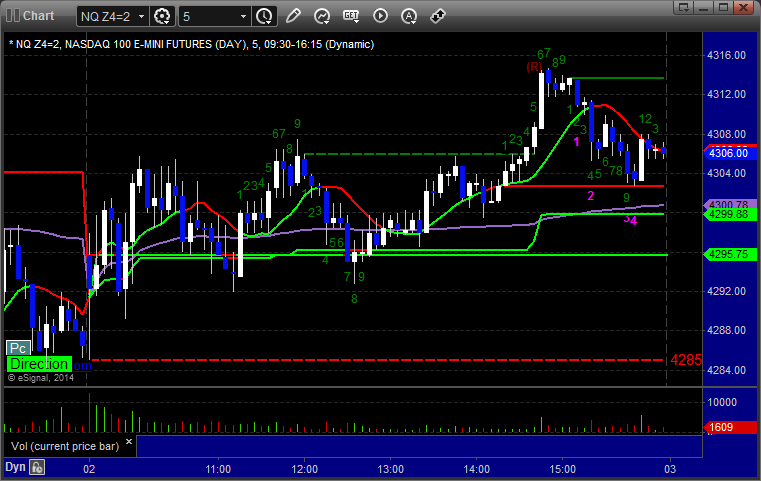Click the 10000 volume axis label

point(722,402)
